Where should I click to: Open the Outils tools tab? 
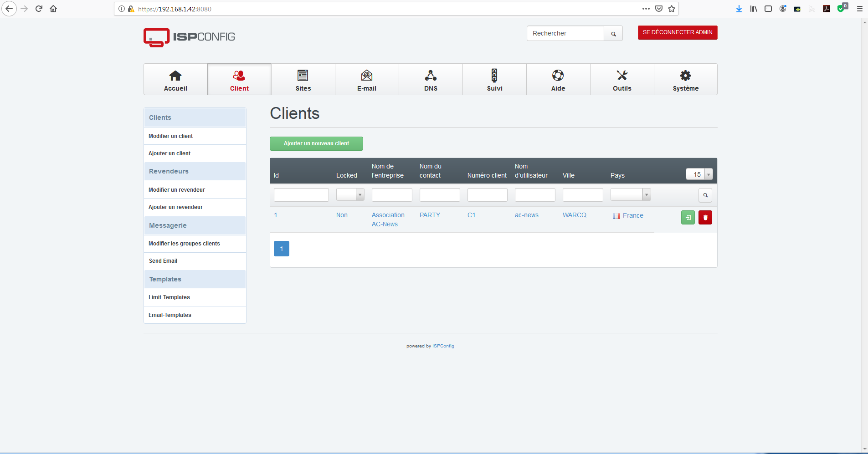622,80
